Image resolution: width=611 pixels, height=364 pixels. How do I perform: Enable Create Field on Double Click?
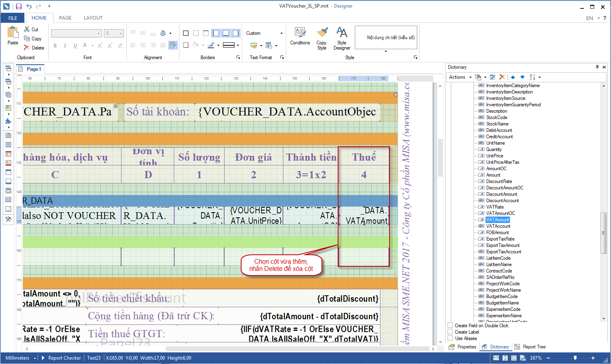450,325
